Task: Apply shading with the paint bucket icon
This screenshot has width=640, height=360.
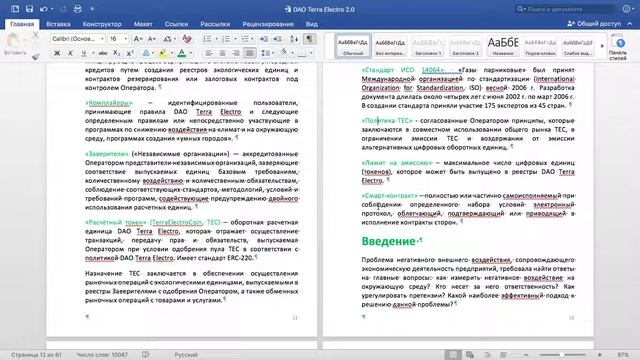Action: pyautogui.click(x=284, y=53)
